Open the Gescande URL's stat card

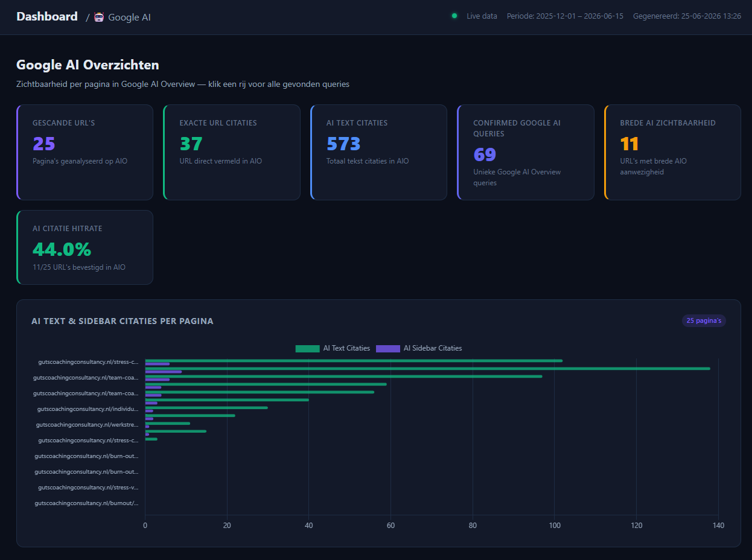coord(84,152)
